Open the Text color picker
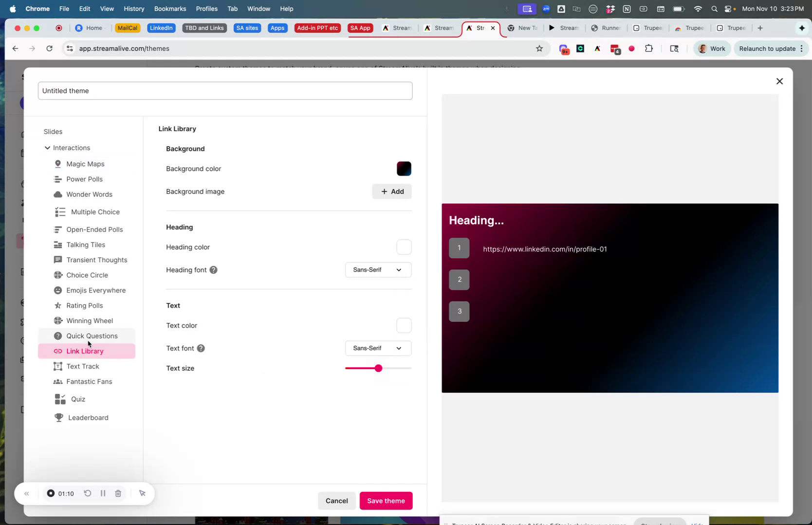The width and height of the screenshot is (812, 525). (404, 325)
